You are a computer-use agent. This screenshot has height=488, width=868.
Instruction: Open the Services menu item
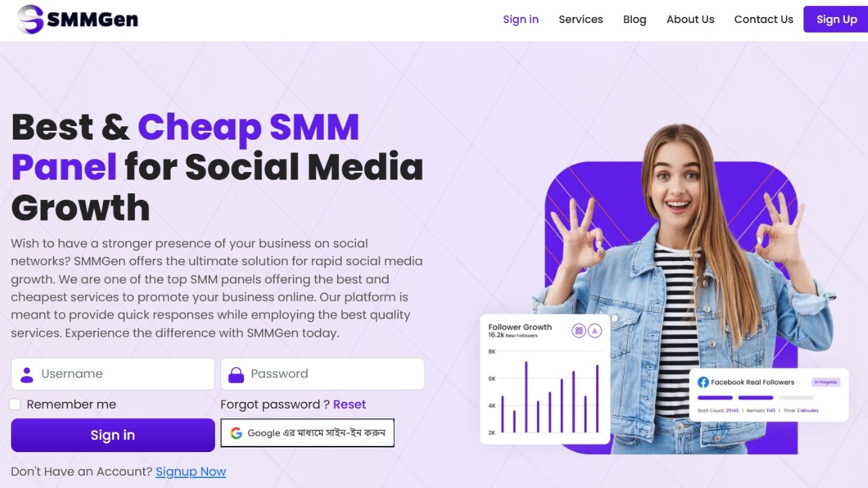click(580, 19)
